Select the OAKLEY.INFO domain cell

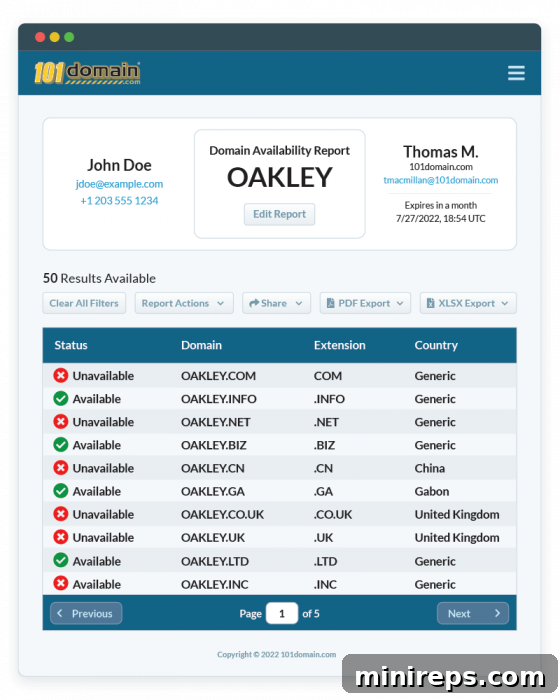coord(219,399)
